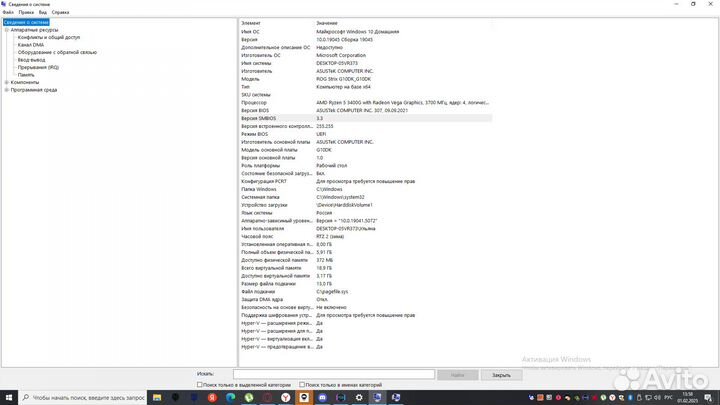Collapse the Аппаратные ресурсы tree node
The image size is (720, 405).
pos(6,30)
